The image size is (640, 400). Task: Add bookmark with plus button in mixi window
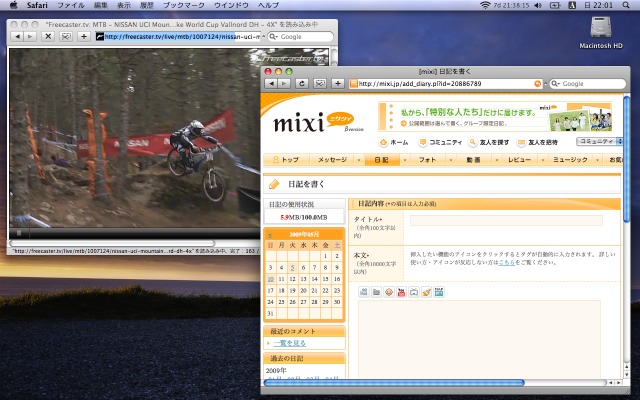coord(338,84)
